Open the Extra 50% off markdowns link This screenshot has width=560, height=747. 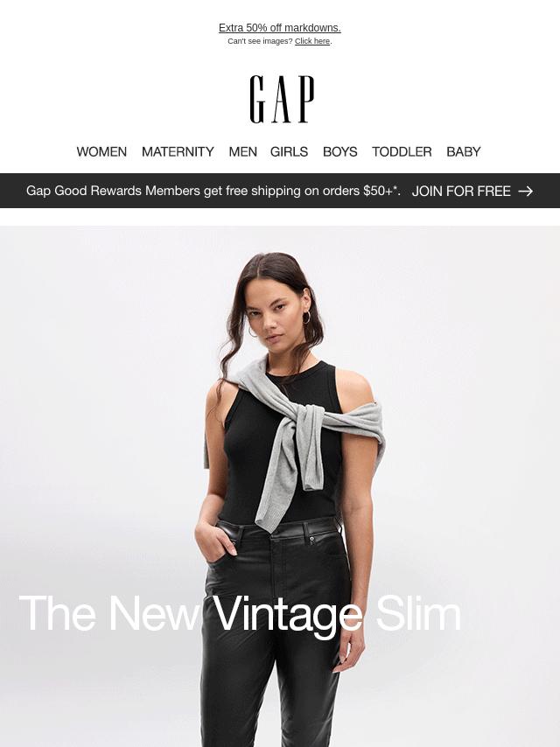(280, 28)
